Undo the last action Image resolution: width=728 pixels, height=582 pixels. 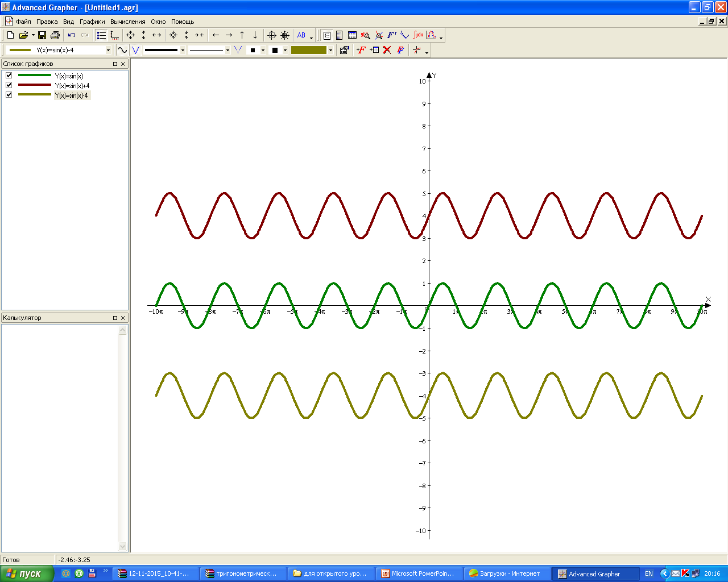click(x=71, y=35)
